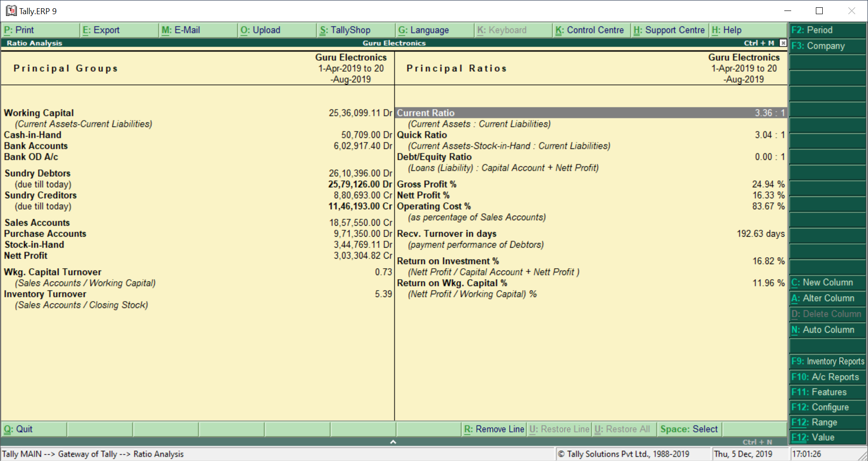Open TallyShop from the top bar
This screenshot has width=868, height=461.
(x=356, y=30)
